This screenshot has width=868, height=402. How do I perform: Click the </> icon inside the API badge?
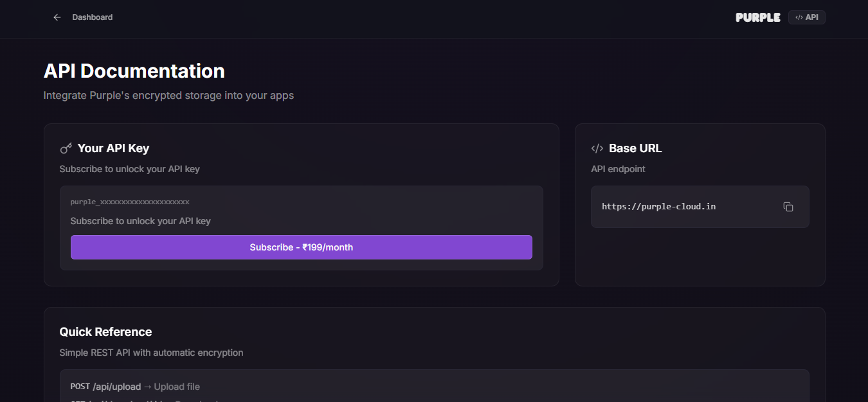[x=799, y=17]
